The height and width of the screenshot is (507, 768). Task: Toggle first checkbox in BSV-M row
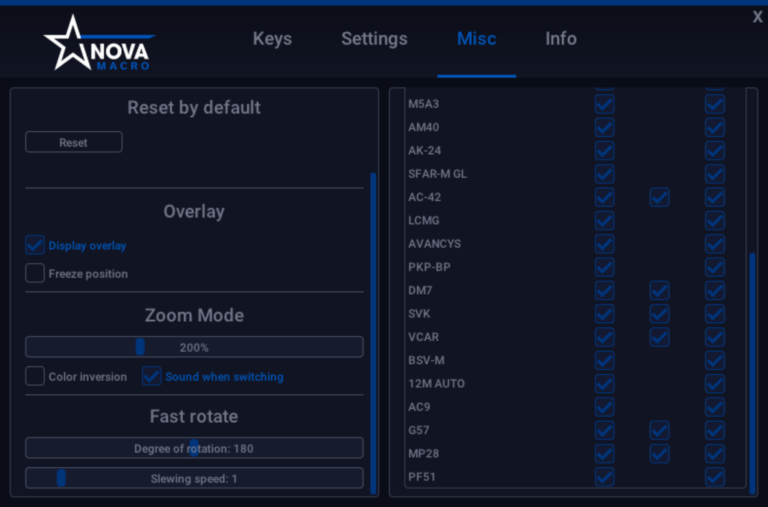point(605,361)
